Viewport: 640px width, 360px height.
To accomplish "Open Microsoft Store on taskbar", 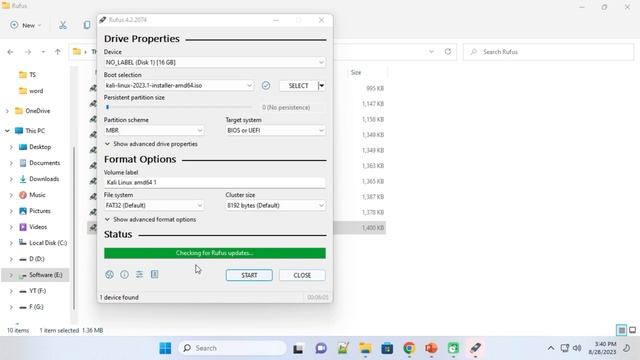I will [x=387, y=348].
